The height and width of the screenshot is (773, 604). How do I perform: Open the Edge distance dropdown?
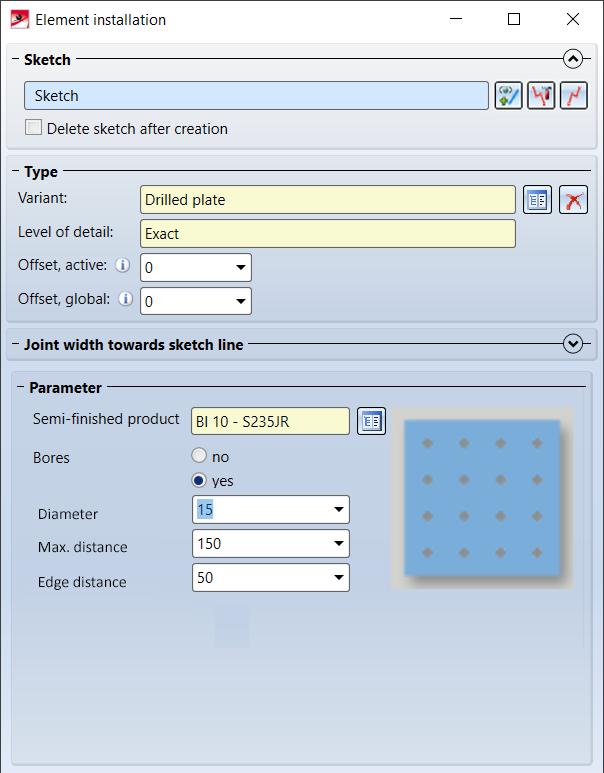pos(338,578)
